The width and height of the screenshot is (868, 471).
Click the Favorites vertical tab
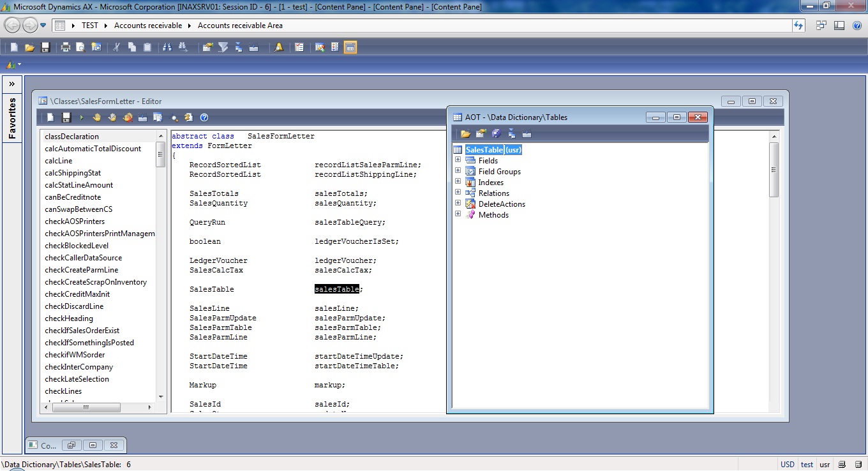pos(12,118)
